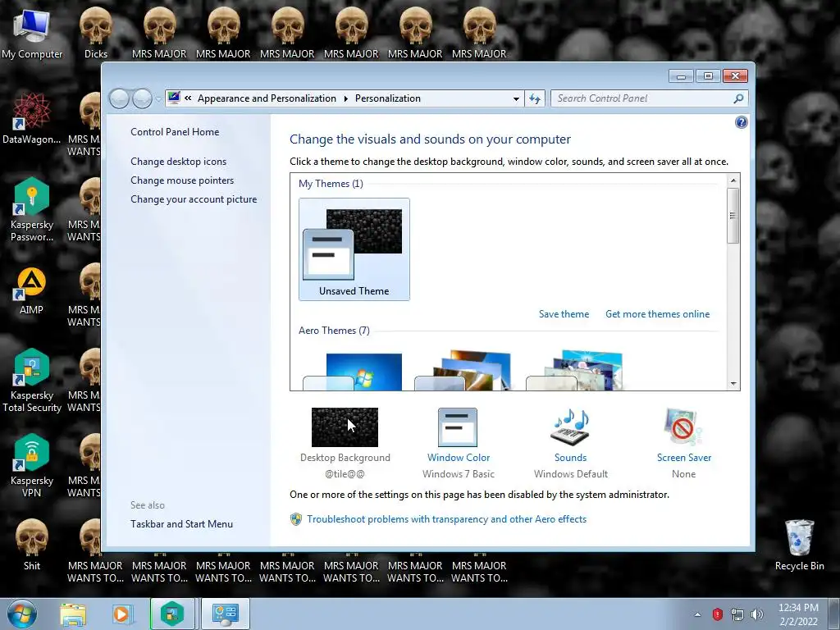Open the My Computer desktop icon
The height and width of the screenshot is (630, 840).
pyautogui.click(x=32, y=33)
